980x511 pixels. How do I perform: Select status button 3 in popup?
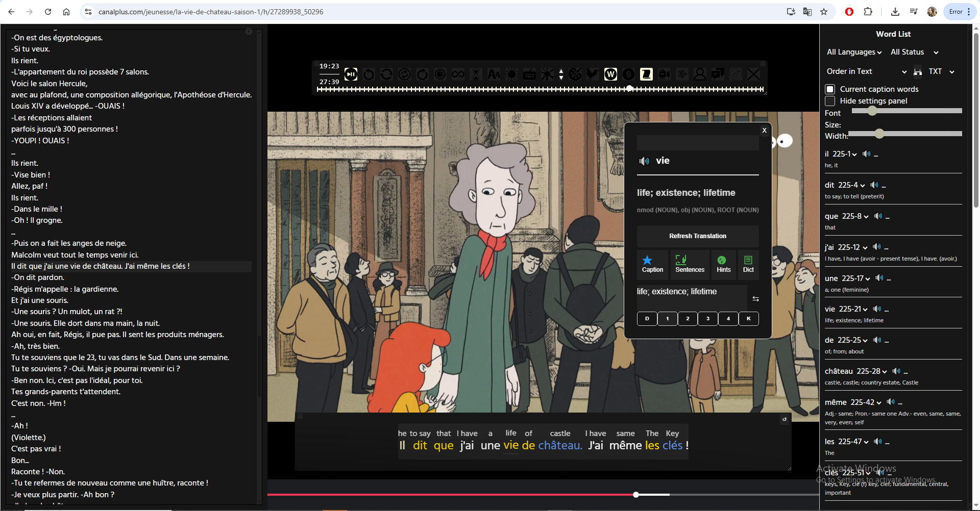(x=708, y=319)
